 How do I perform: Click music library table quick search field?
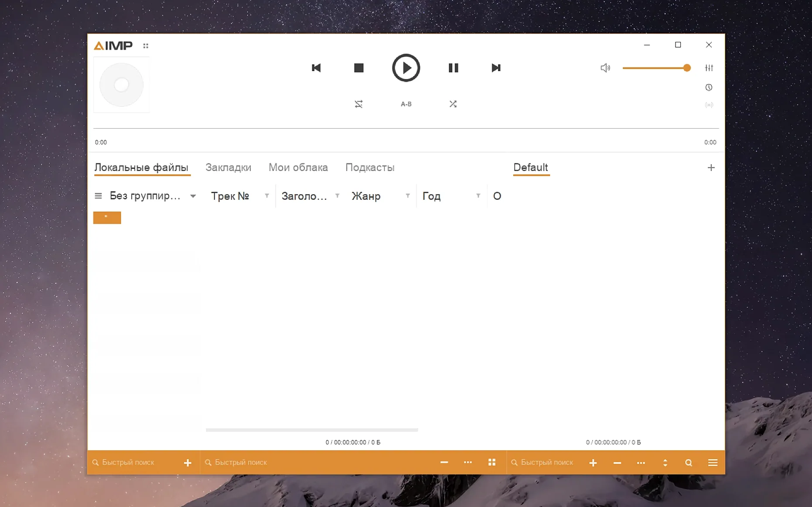(x=318, y=463)
